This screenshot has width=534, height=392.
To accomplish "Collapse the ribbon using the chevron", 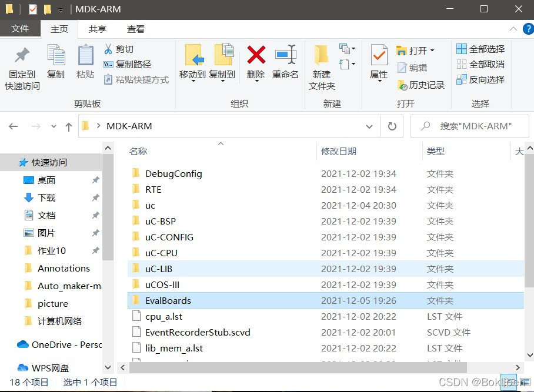I will [x=513, y=28].
